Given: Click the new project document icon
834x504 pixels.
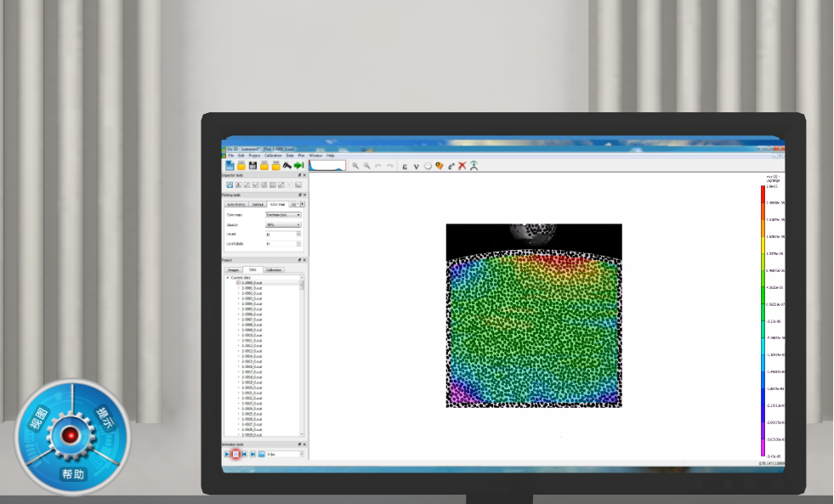Looking at the screenshot, I should pyautogui.click(x=230, y=166).
